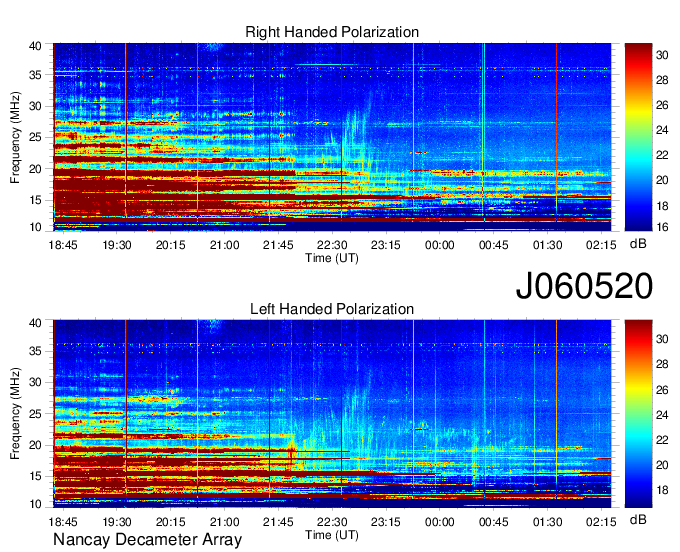
Task: Click the 00:00 time tick of the Left Handed plot
Action: tap(439, 522)
